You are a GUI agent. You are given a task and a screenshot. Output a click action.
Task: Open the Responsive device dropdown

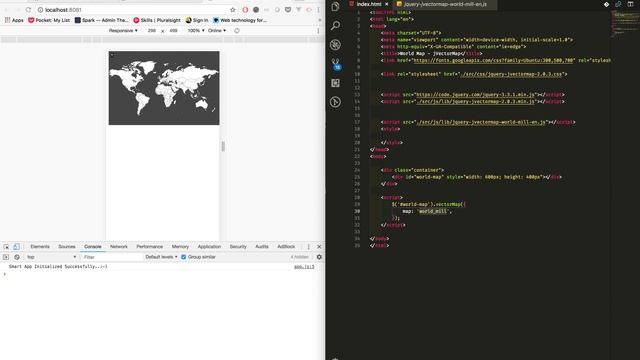point(123,31)
